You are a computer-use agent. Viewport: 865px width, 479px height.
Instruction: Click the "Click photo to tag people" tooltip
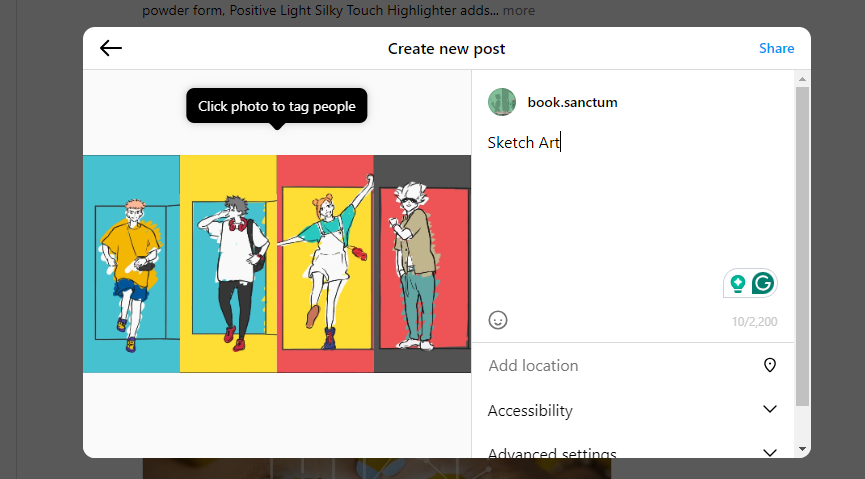[277, 106]
